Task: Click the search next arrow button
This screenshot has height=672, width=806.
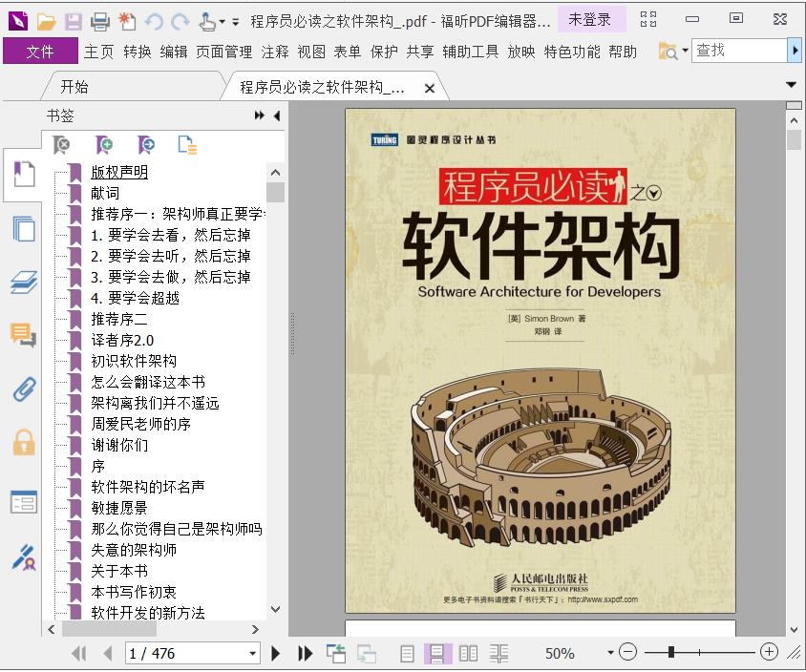Action: (x=795, y=51)
